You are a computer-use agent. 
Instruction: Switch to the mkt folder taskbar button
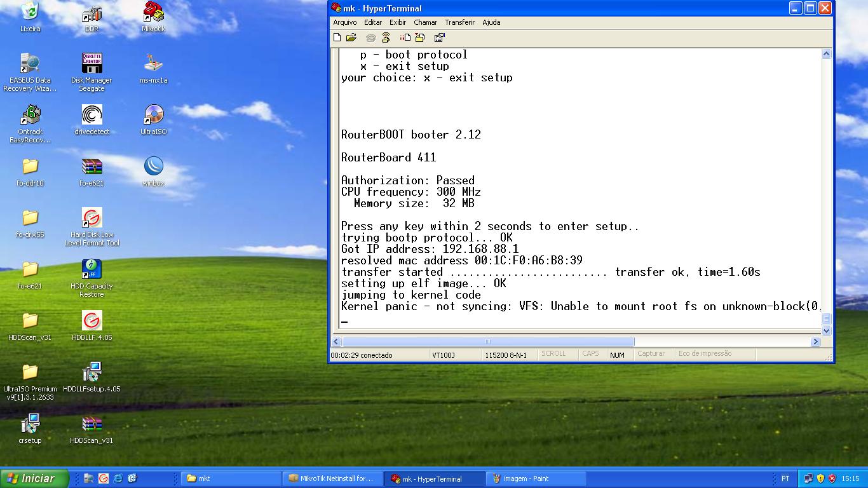231,478
